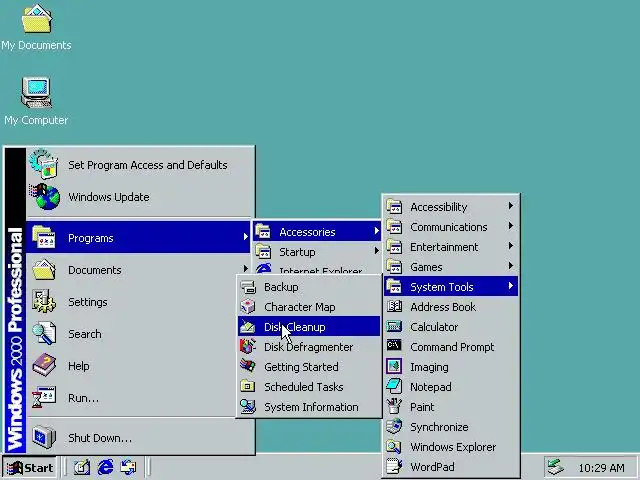Select the Internet Explorer Programs entry

(x=317, y=269)
